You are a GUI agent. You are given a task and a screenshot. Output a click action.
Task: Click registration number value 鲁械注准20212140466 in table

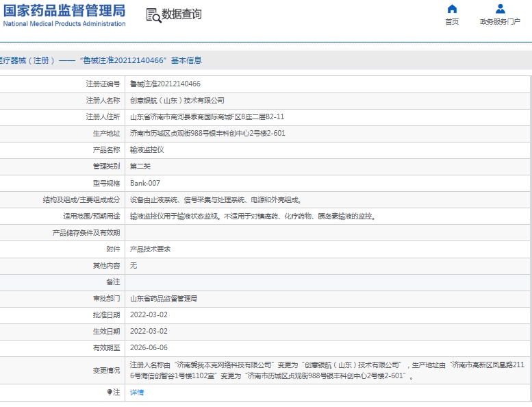(x=165, y=84)
